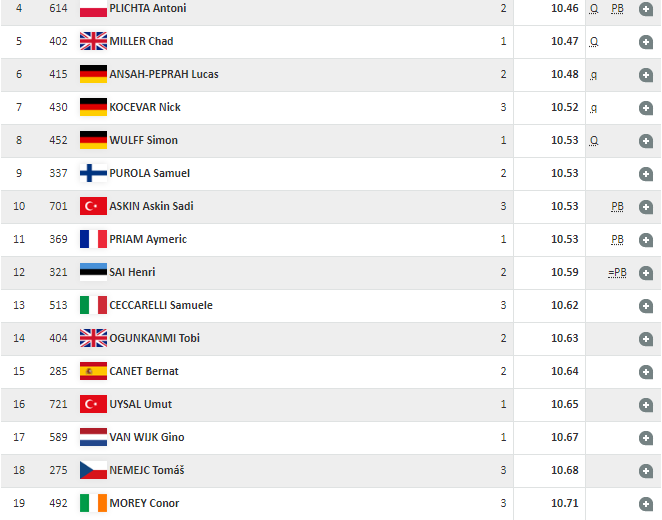
Task: Click the Italy flag by CECCARELLI
Action: [93, 305]
